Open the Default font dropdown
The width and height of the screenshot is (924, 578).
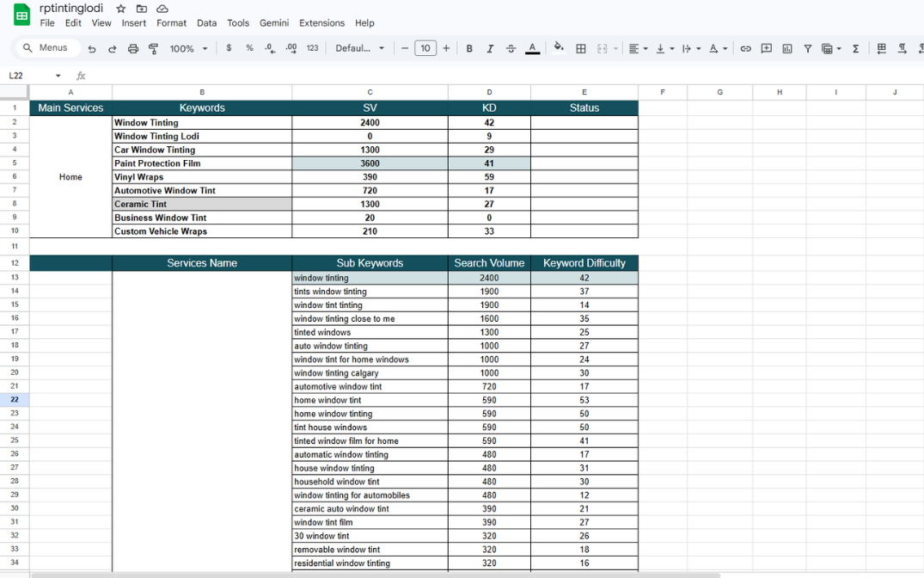(360, 49)
